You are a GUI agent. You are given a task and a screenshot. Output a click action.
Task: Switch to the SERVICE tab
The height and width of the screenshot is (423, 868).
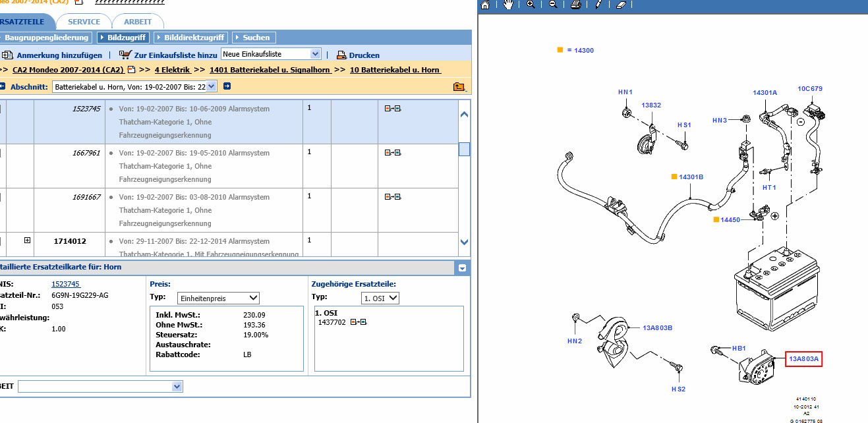[x=84, y=22]
